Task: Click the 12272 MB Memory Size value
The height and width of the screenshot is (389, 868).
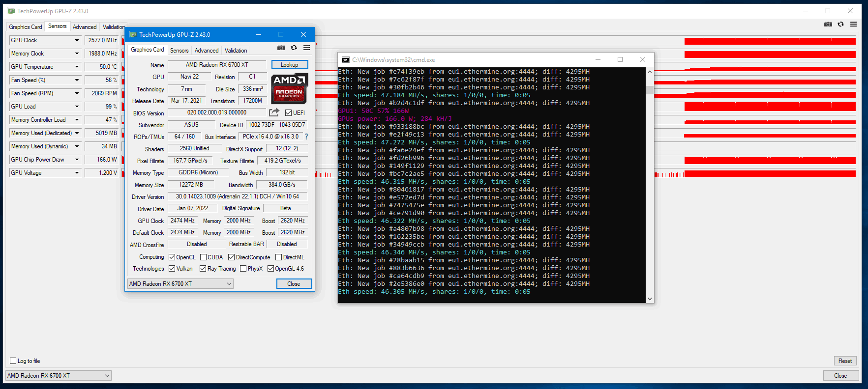Action: pos(191,185)
